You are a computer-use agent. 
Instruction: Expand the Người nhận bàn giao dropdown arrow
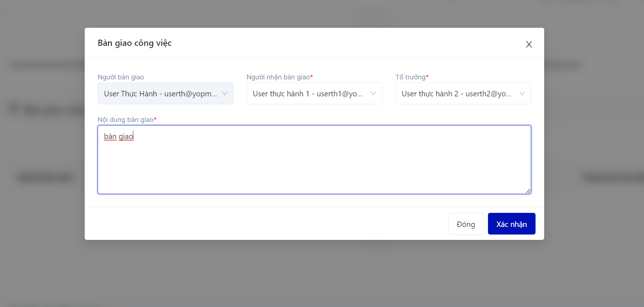click(x=373, y=93)
